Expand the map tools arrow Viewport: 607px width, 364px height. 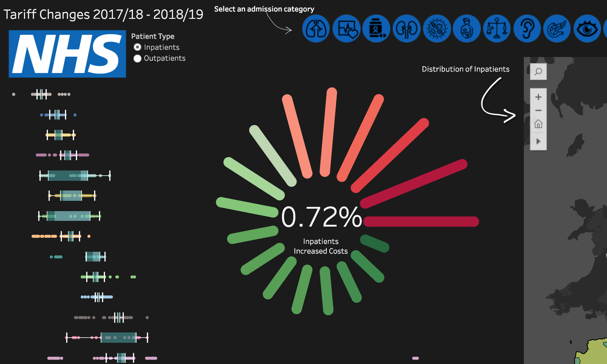point(538,141)
